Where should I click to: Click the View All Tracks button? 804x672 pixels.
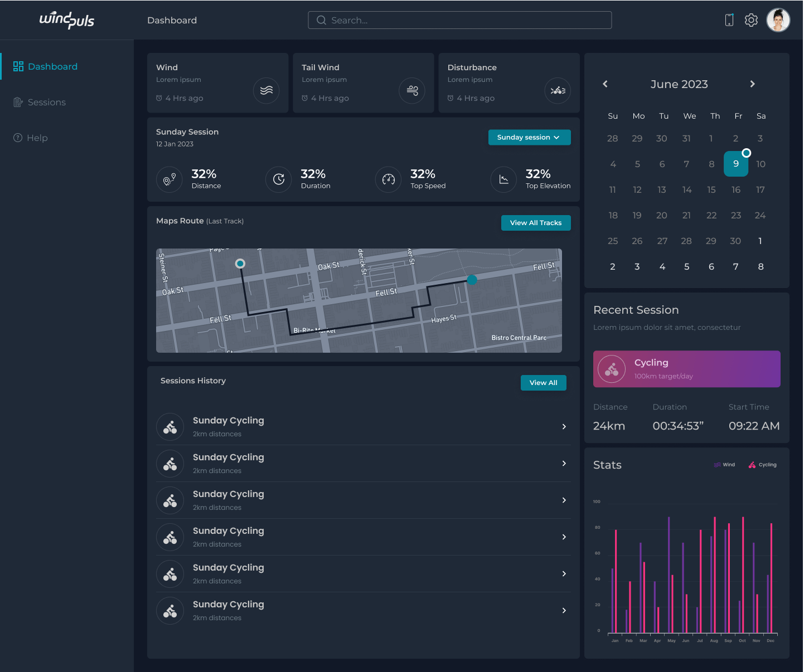pyautogui.click(x=535, y=223)
